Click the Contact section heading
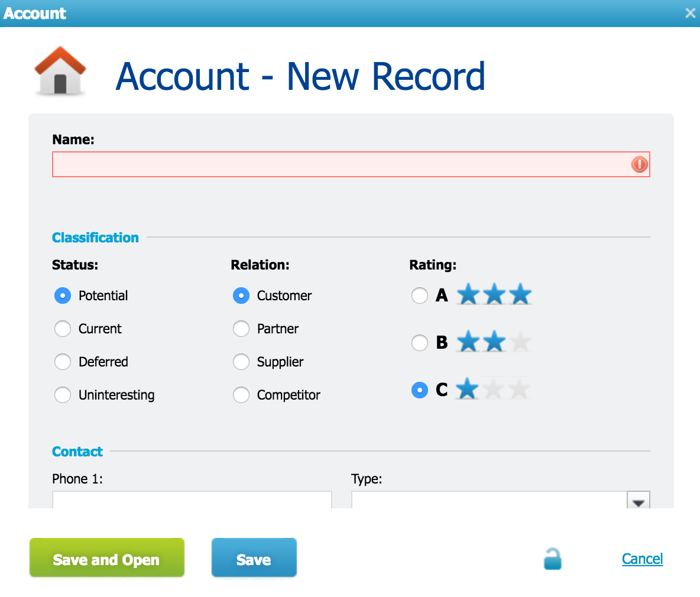The width and height of the screenshot is (700, 597). (x=77, y=452)
